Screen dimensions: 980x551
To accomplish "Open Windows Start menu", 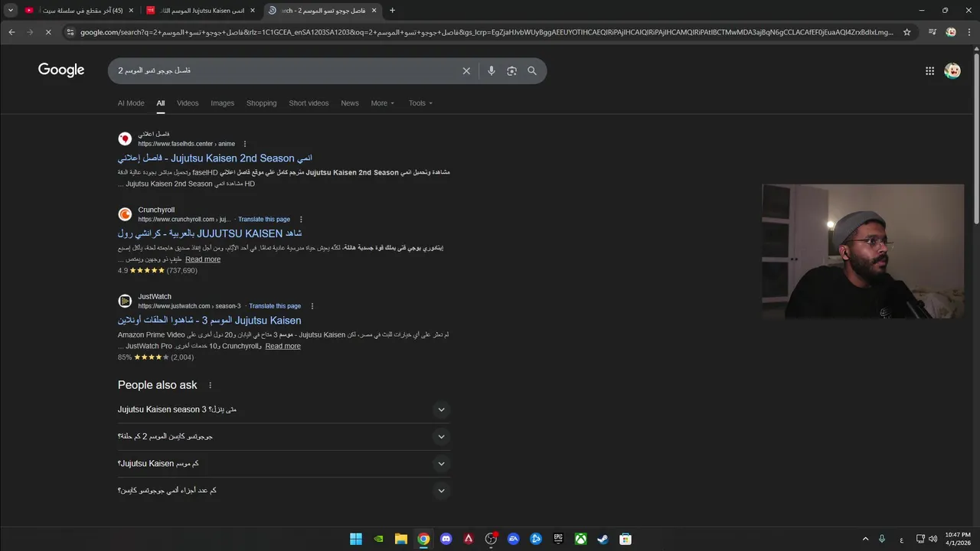I will click(356, 539).
